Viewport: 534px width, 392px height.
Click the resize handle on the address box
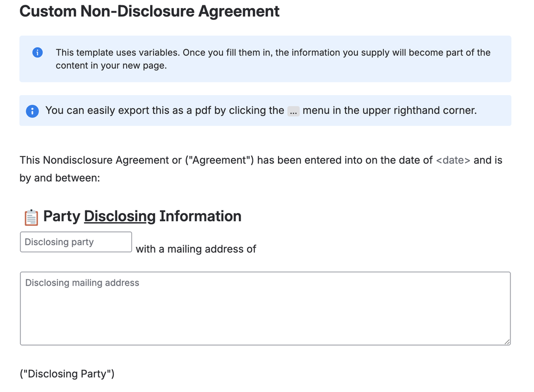coord(507,340)
